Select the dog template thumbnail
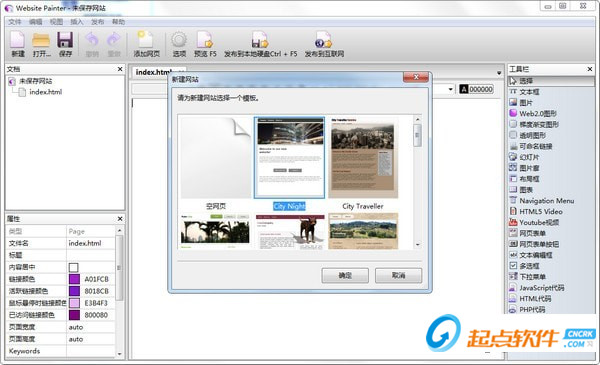 (290, 231)
